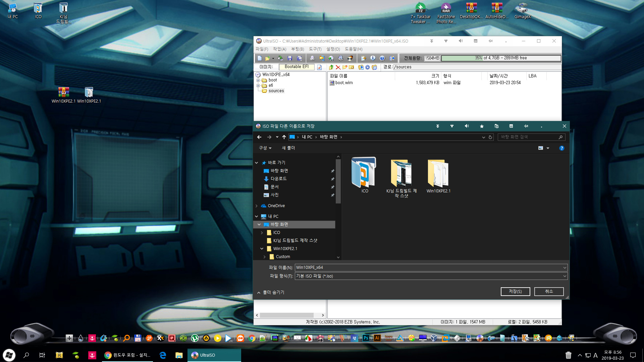
Task: Open the 설정(O) menu in UltraISO
Action: coord(333,49)
